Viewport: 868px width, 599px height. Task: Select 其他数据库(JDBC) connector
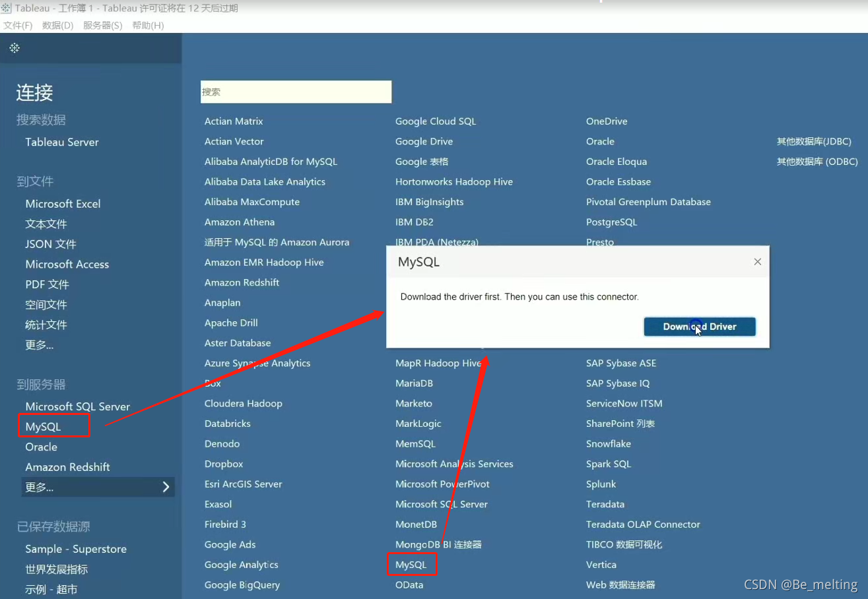[815, 141]
